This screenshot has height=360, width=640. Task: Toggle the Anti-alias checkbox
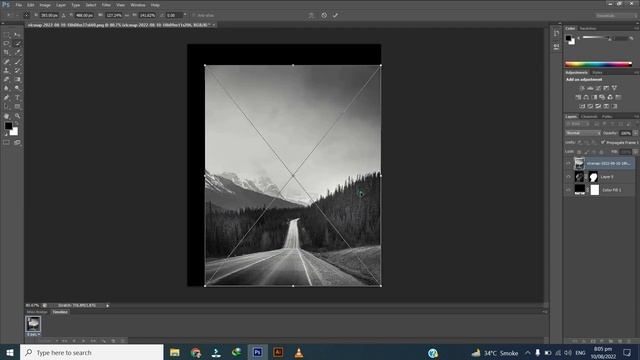[195, 15]
